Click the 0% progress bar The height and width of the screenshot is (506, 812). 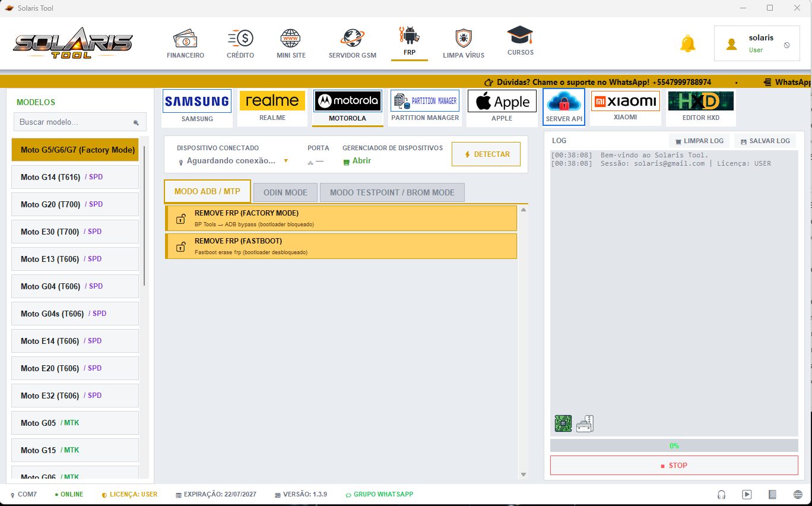pos(674,445)
